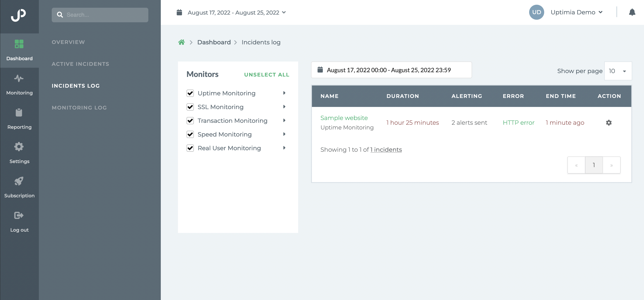This screenshot has width=644, height=300.
Task: Open the Sample website link
Action: point(344,118)
